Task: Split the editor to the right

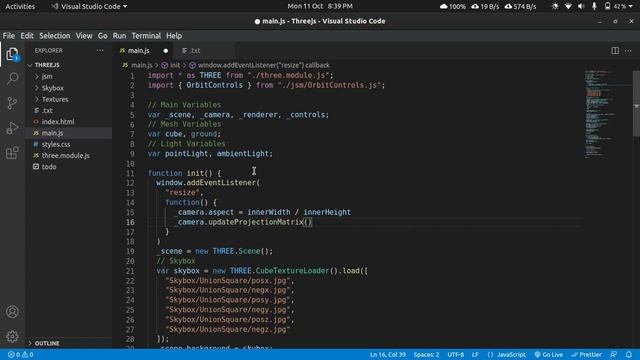Action: point(615,51)
